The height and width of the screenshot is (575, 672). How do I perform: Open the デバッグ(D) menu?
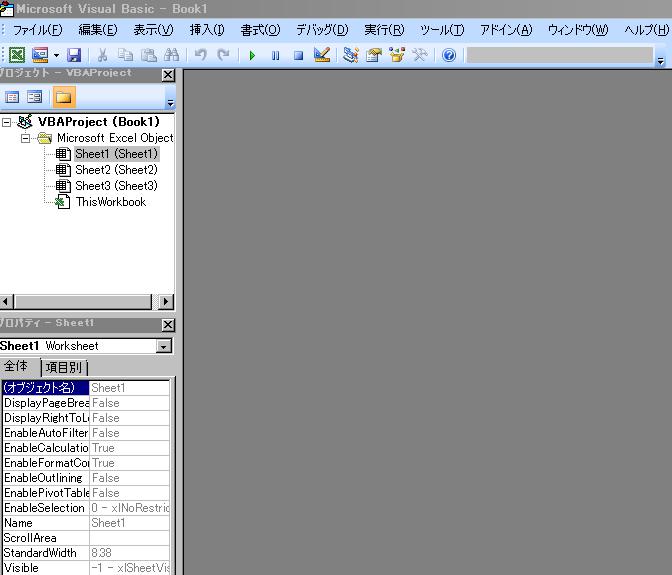tap(322, 30)
